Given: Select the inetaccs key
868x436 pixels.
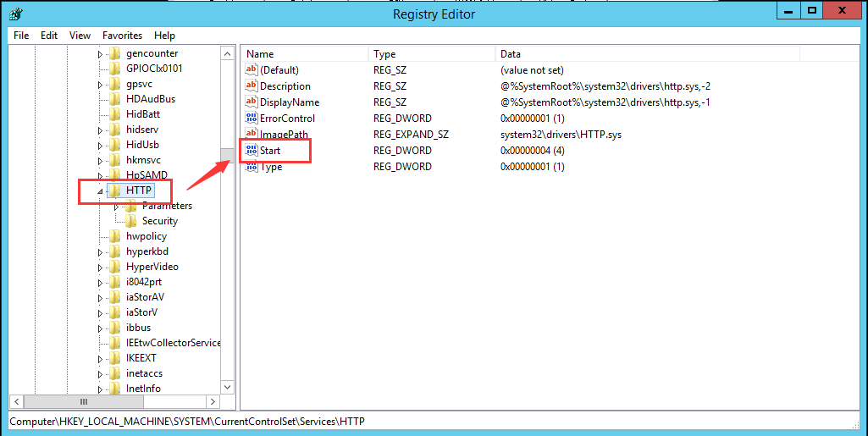Looking at the screenshot, I should (x=144, y=373).
